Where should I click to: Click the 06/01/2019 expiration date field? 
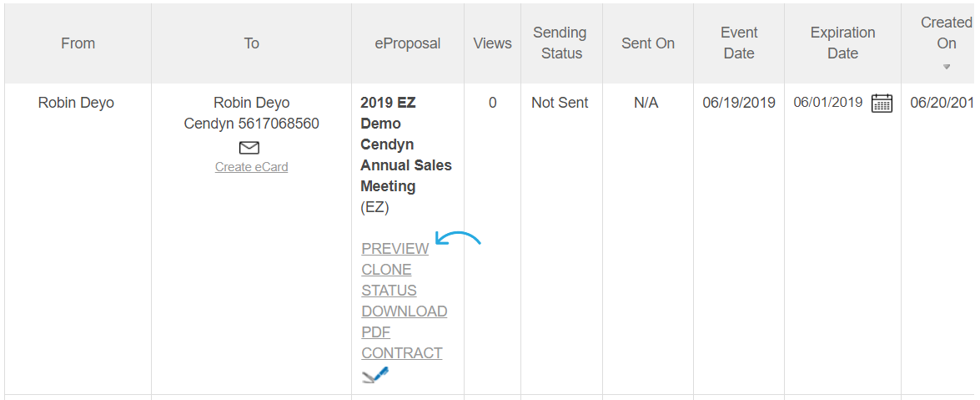click(x=828, y=103)
